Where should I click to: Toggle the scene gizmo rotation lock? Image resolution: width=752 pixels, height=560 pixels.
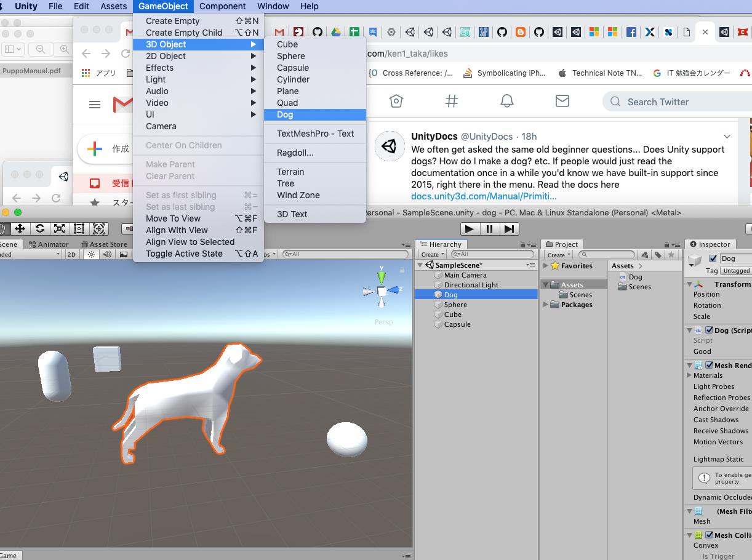tap(402, 270)
